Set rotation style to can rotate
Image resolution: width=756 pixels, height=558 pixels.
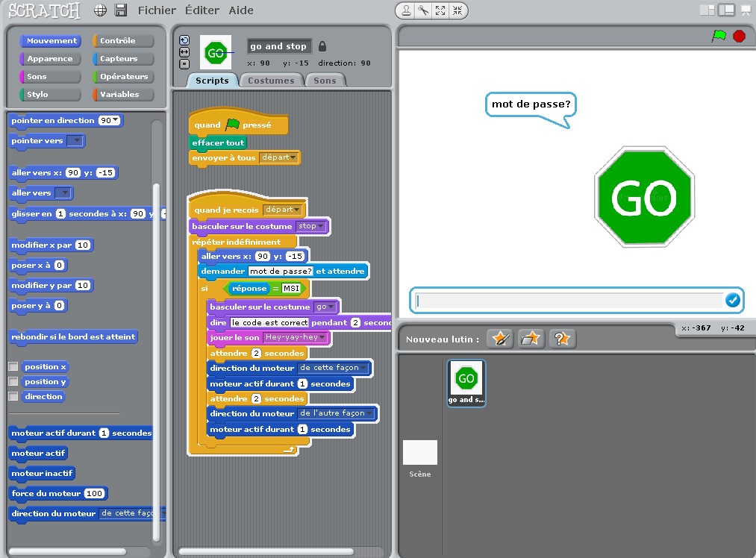[184, 40]
